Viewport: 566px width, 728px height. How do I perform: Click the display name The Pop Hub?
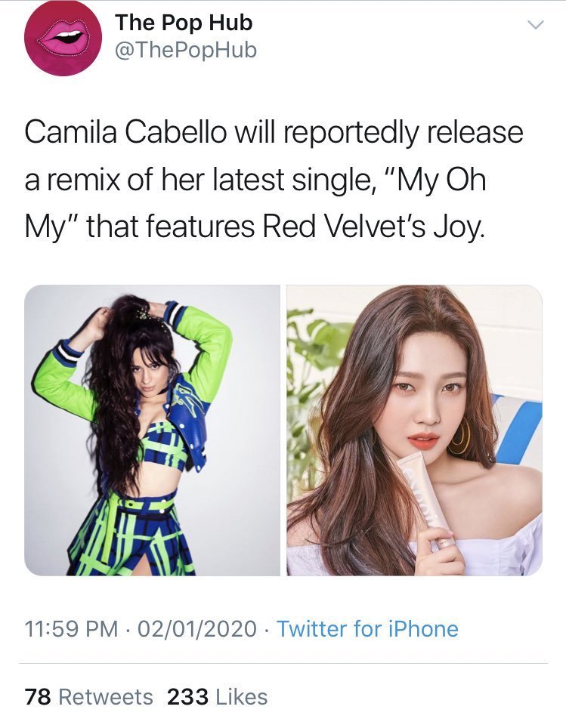pos(184,23)
